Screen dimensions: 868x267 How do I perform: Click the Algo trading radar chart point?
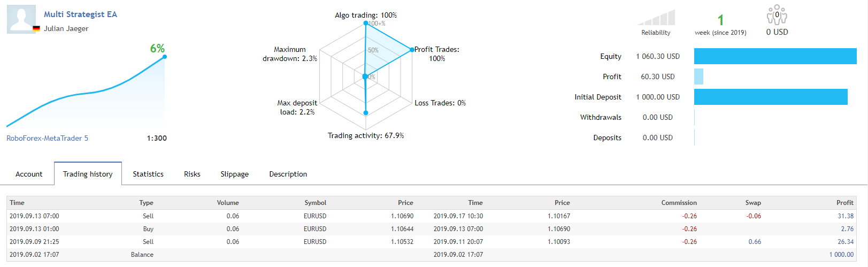(366, 23)
